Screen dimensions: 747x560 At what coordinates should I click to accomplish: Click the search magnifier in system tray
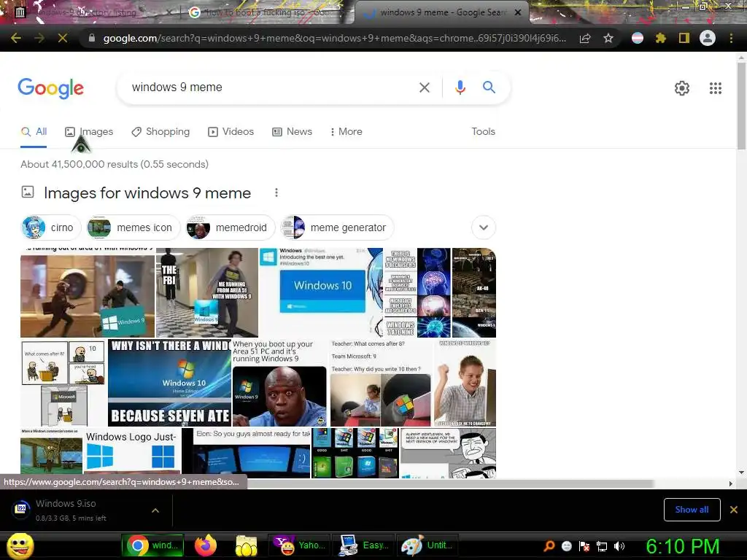[x=549, y=546]
